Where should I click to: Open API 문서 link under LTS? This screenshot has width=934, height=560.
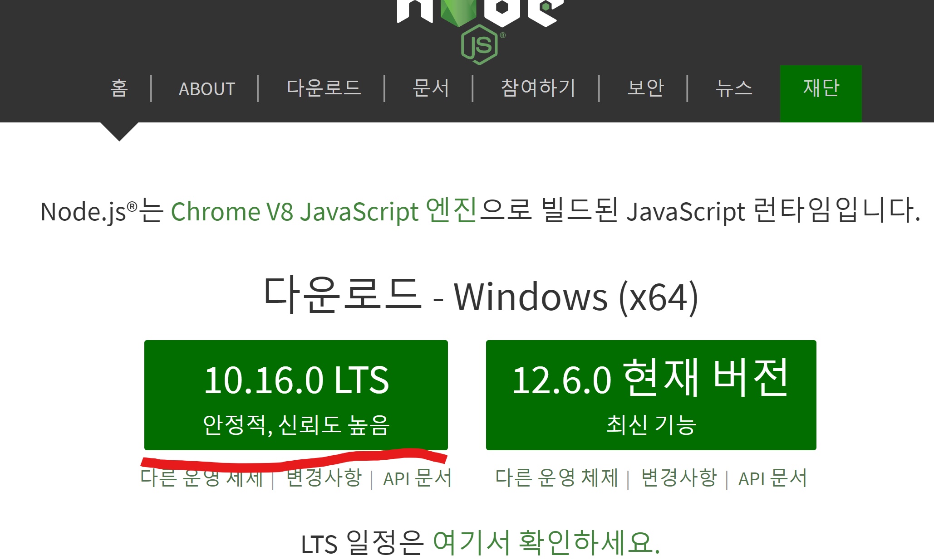pyautogui.click(x=417, y=479)
